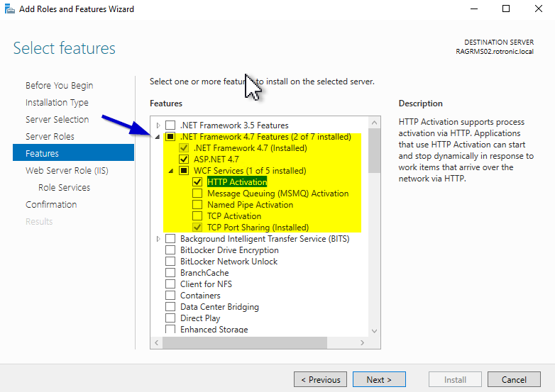
Task: Enable Message Queuing (MSMQ) Activation
Action: (197, 193)
